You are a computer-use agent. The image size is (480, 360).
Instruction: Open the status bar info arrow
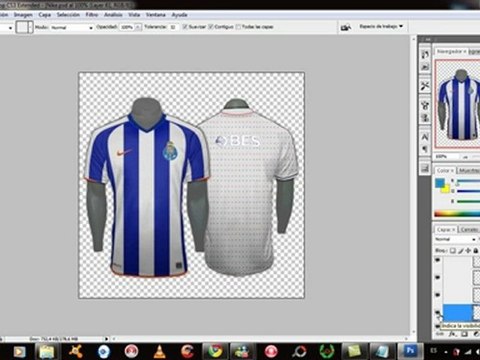click(107, 339)
